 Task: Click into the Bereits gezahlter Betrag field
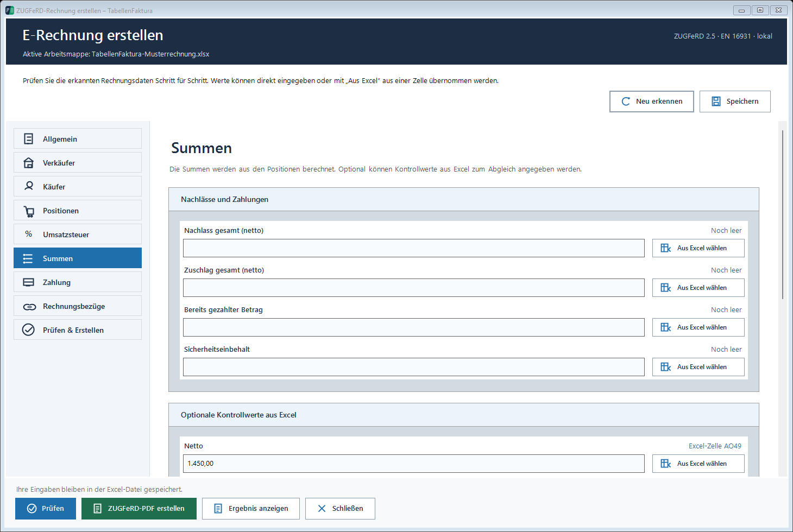tap(414, 327)
